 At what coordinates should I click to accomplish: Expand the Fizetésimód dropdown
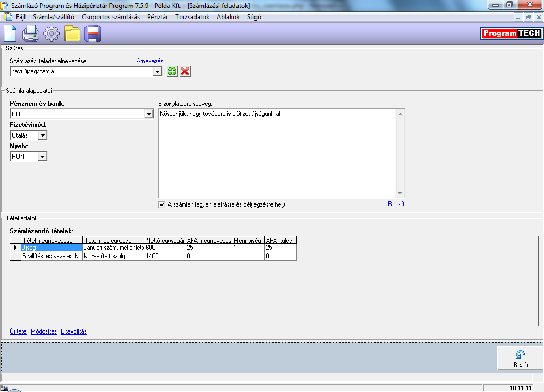pyautogui.click(x=42, y=135)
